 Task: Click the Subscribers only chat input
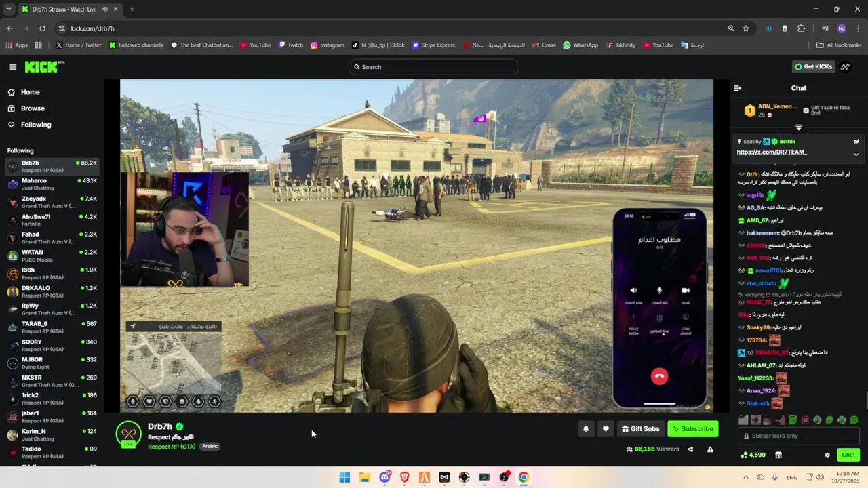798,436
